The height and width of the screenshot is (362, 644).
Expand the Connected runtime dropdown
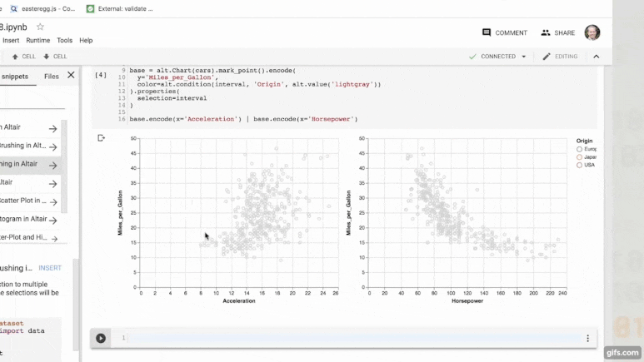(524, 57)
